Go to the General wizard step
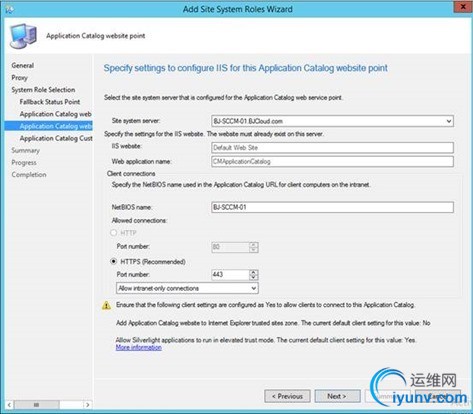The image size is (473, 414). point(23,65)
